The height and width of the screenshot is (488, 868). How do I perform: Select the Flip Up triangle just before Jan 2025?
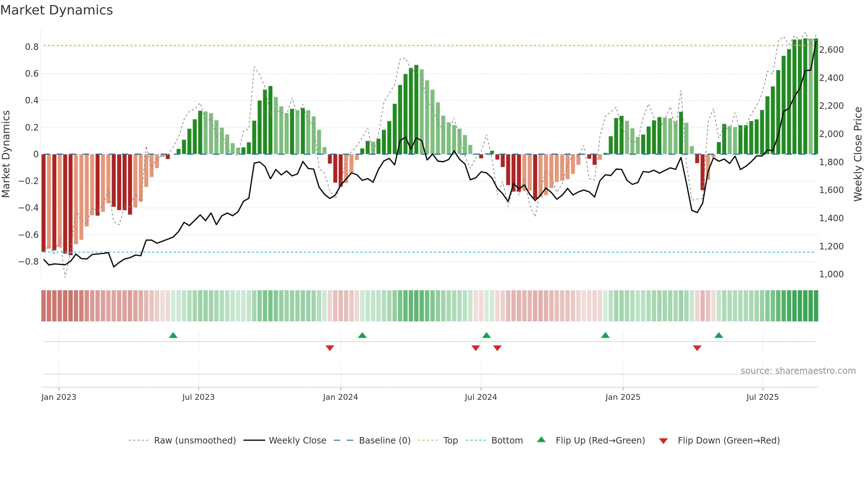coord(605,335)
